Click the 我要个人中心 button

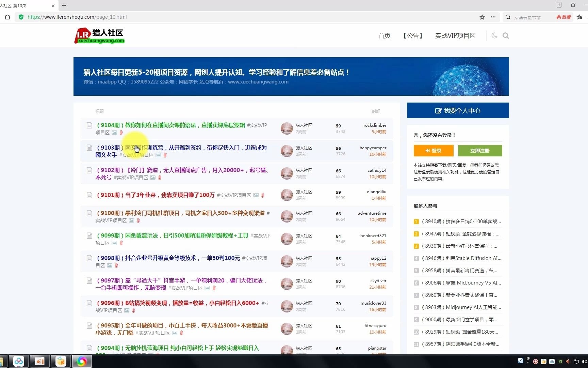point(458,110)
